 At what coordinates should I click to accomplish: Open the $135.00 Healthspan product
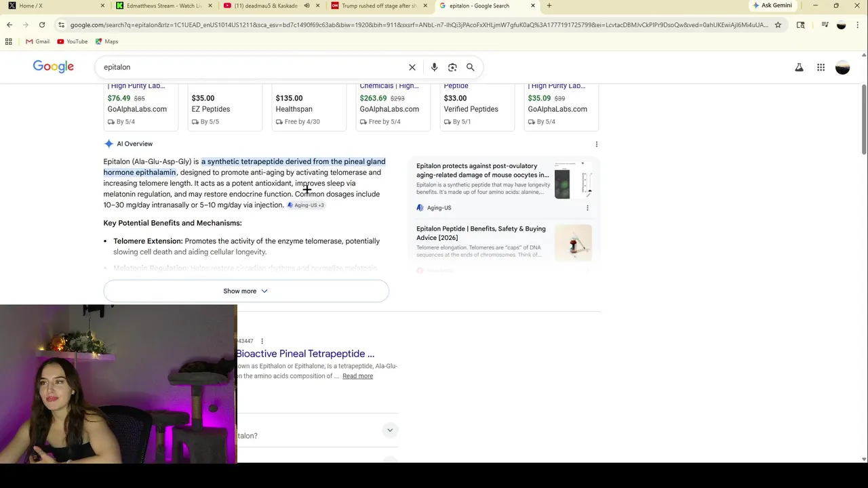coord(309,106)
